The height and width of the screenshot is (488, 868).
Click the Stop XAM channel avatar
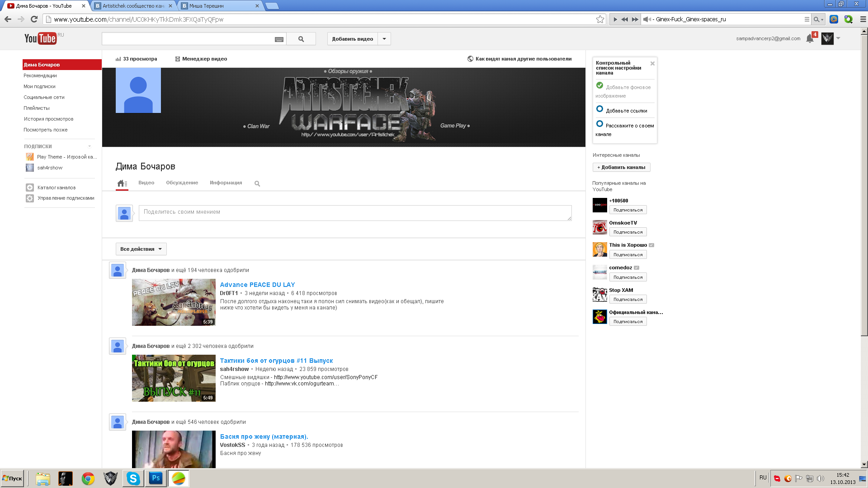[600, 295]
